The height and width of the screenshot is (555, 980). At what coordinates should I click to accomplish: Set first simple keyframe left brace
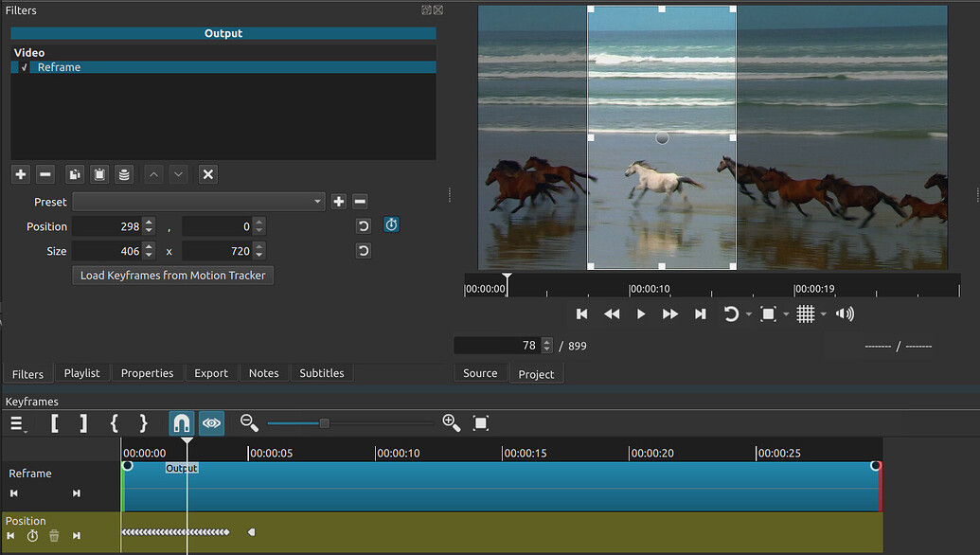[x=114, y=423]
